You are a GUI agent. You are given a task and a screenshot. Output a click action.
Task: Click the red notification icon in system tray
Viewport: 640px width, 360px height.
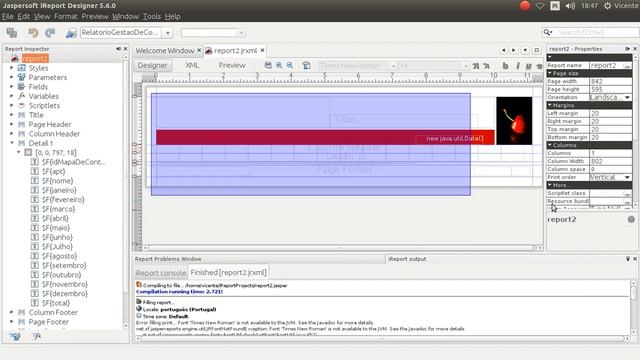tap(525, 6)
